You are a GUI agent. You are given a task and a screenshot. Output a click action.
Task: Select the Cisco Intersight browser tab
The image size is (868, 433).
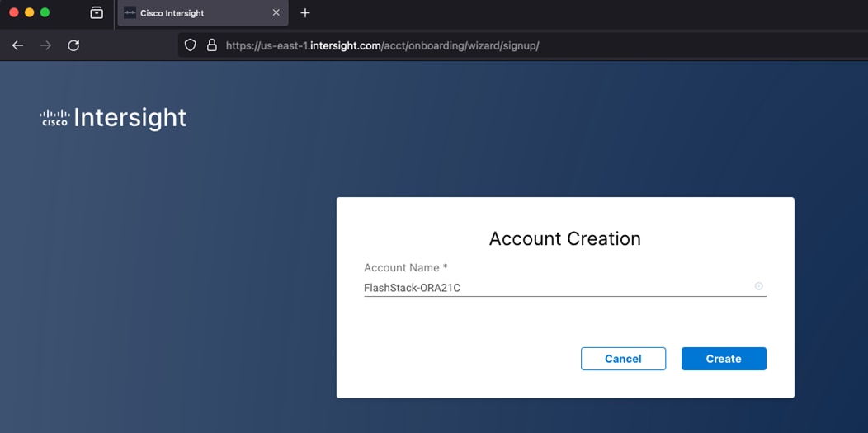(x=203, y=12)
